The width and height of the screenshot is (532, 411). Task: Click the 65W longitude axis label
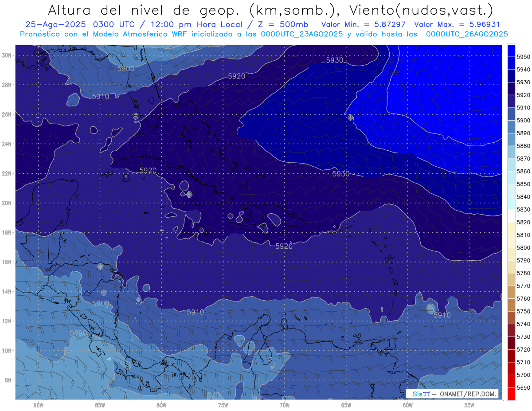point(346,405)
